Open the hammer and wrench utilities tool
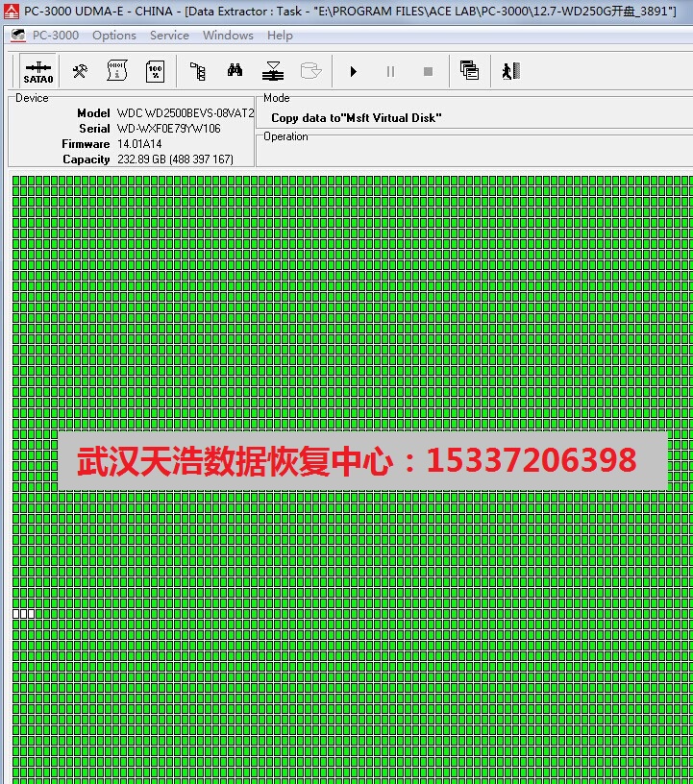This screenshot has width=693, height=784. point(81,71)
